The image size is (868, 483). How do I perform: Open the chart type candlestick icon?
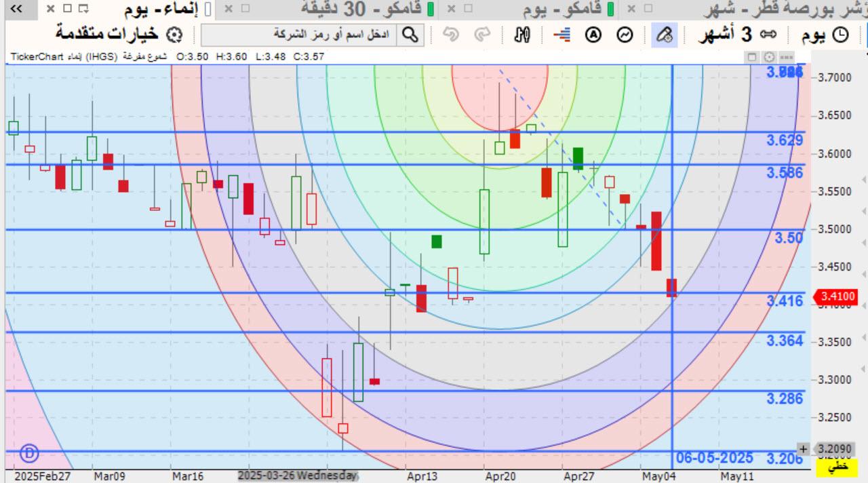point(521,35)
